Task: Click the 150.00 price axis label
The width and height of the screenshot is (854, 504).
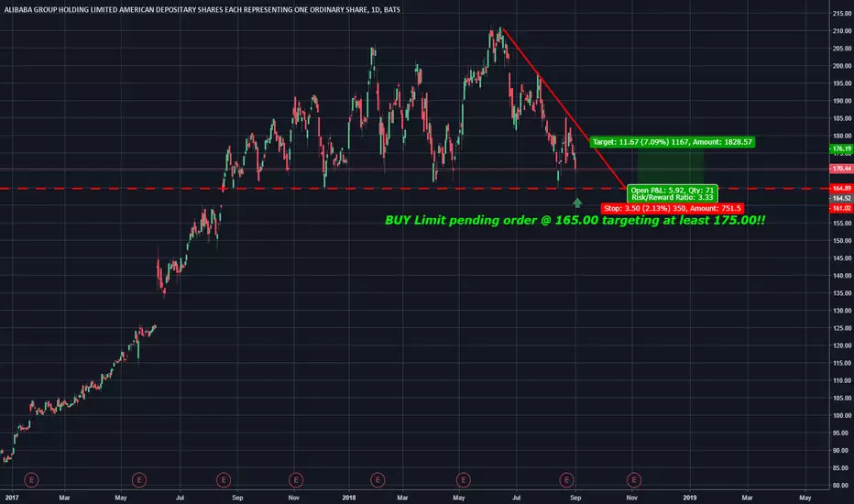Action: coord(841,240)
